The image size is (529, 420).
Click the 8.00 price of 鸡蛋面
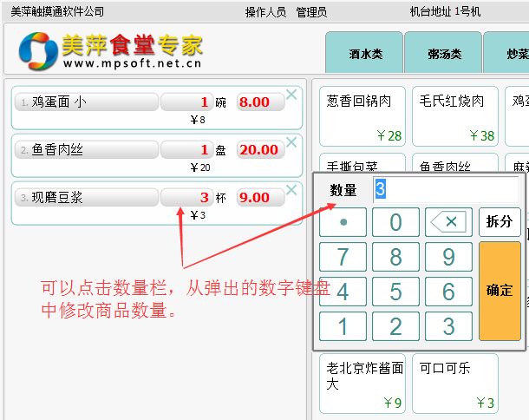[260, 102]
